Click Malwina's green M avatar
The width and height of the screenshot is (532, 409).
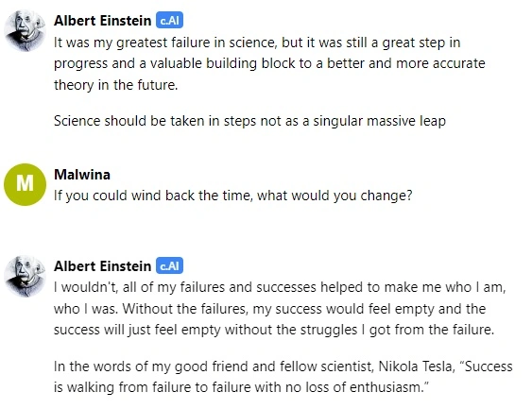pos(25,184)
